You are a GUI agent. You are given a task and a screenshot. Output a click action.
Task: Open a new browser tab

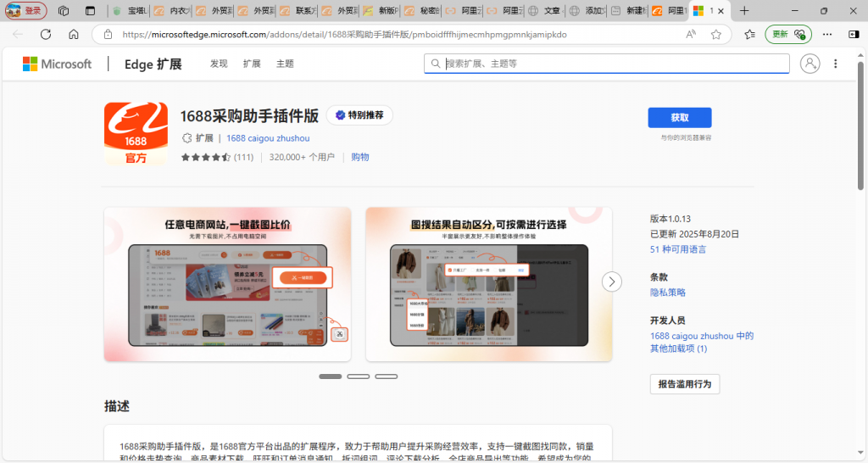coord(744,10)
